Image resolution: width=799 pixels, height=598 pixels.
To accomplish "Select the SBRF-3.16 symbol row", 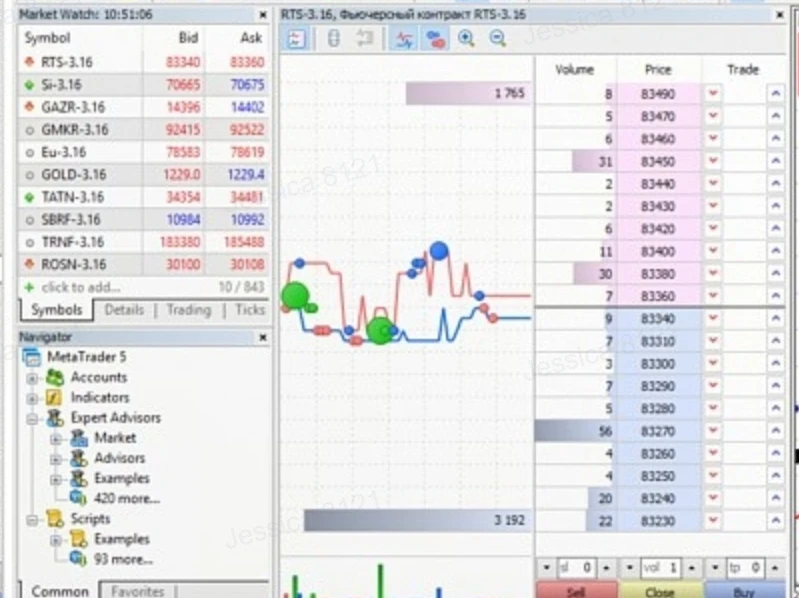I will click(x=144, y=220).
